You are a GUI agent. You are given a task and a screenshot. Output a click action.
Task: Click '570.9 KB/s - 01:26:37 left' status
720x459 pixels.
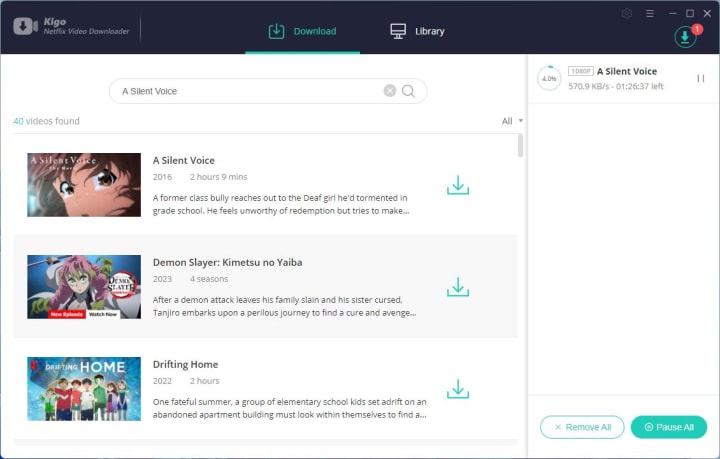click(x=616, y=86)
